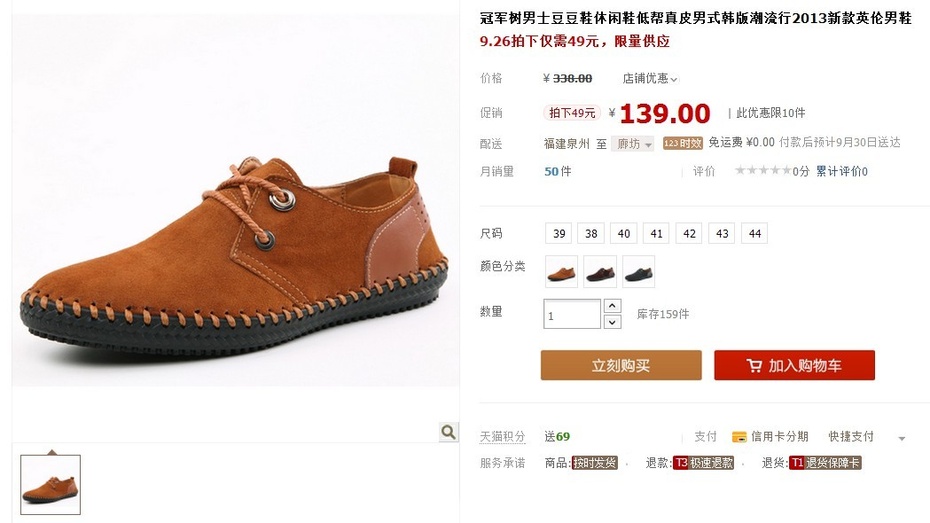930x523 pixels.
Task: Click the 123时效 delivery badge
Action: coord(683,143)
